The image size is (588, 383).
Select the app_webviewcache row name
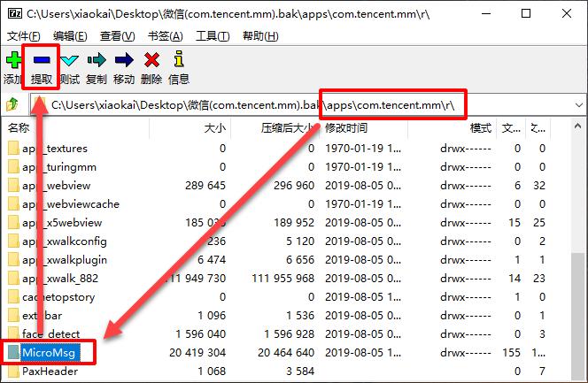click(71, 204)
